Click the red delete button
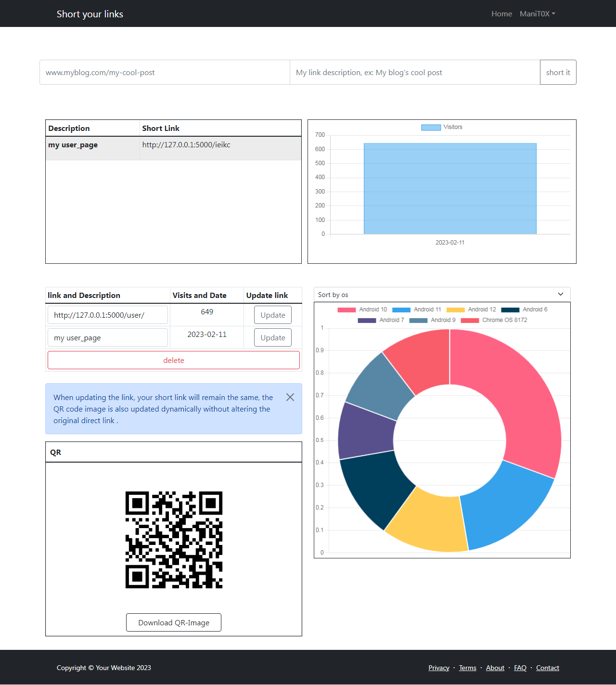 (x=174, y=360)
